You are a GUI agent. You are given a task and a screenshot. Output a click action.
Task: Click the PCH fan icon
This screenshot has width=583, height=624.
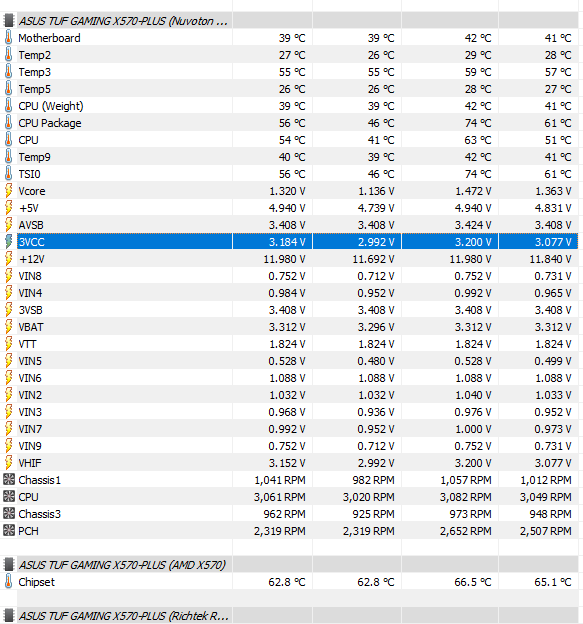point(9,531)
